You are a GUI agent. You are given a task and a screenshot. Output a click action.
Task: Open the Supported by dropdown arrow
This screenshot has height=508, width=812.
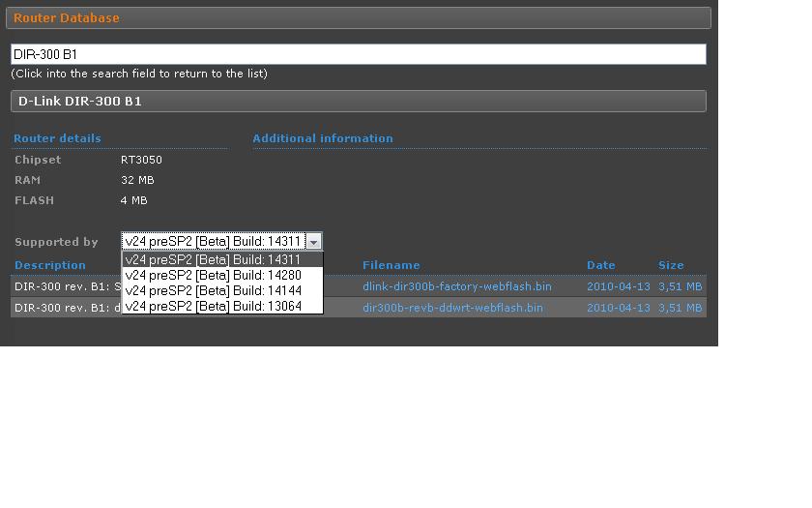[x=314, y=242]
